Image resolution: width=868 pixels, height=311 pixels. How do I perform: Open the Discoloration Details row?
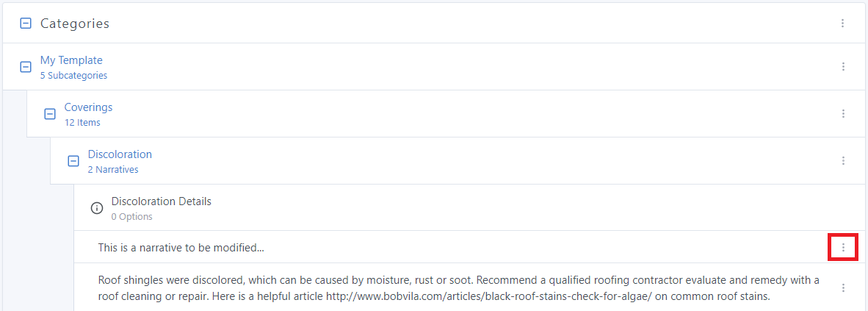click(x=161, y=201)
